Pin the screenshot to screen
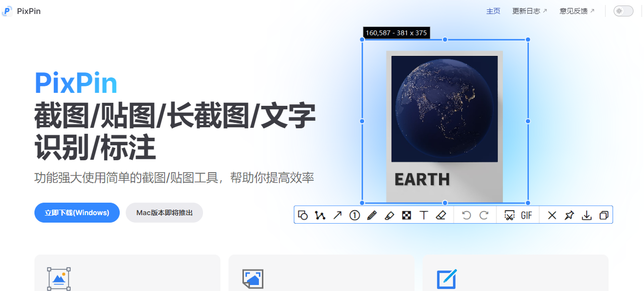This screenshot has width=644, height=291. [x=569, y=215]
